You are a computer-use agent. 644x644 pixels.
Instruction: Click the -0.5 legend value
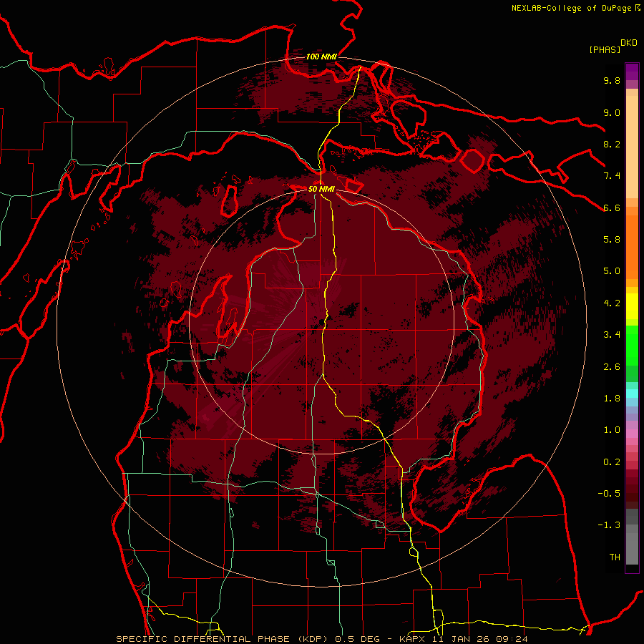pos(609,494)
